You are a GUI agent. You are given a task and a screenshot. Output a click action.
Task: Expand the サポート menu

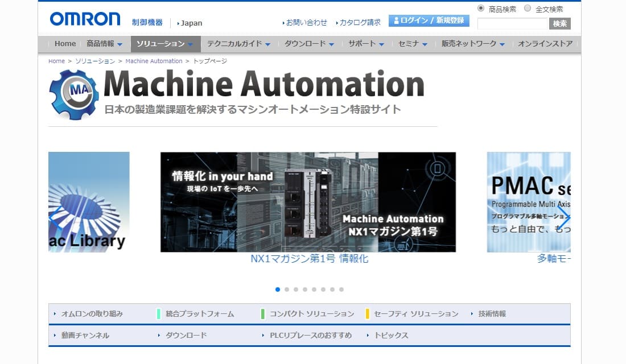tap(366, 44)
